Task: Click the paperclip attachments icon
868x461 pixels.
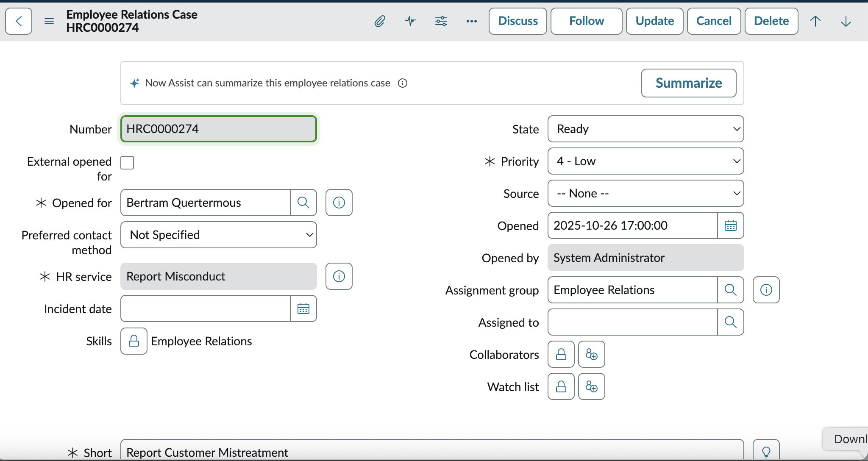Action: pos(380,21)
